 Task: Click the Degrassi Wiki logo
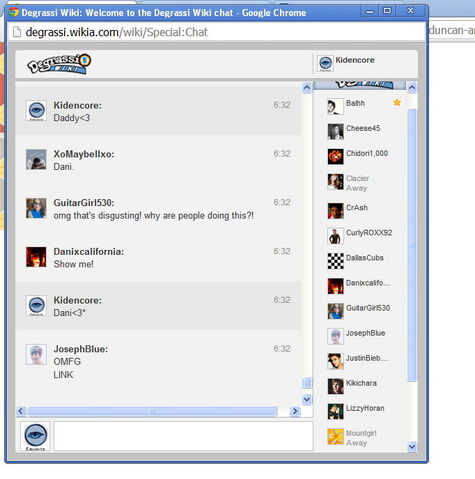coord(59,64)
